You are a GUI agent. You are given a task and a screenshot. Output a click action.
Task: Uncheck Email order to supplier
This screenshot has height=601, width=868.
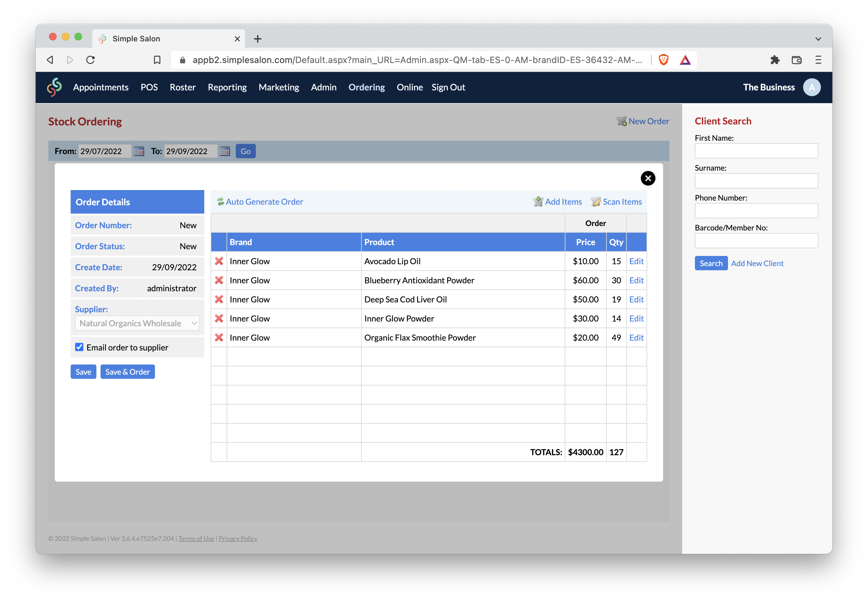coord(79,347)
